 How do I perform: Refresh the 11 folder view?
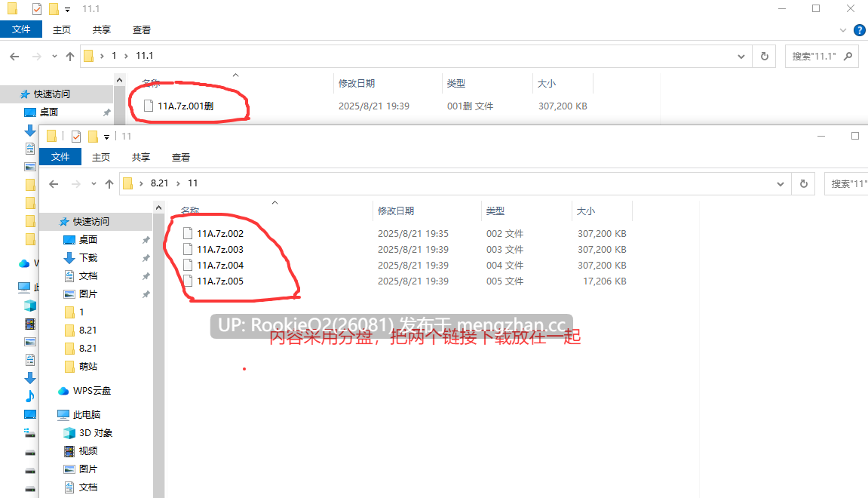[x=804, y=184]
